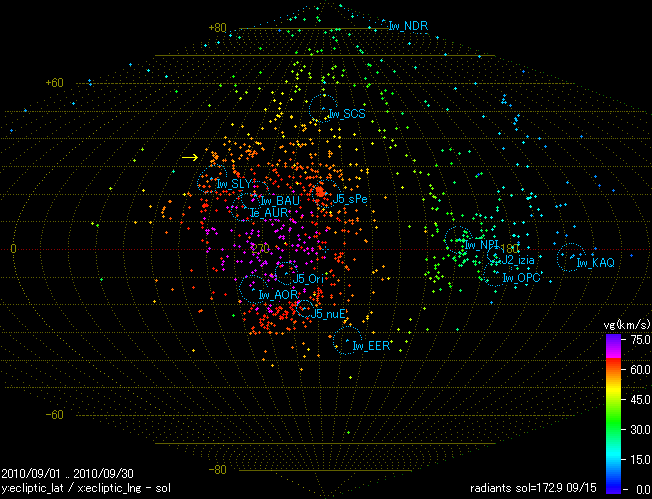Select the Iw_BAU label
This screenshot has width=652, height=499.
click(x=280, y=201)
